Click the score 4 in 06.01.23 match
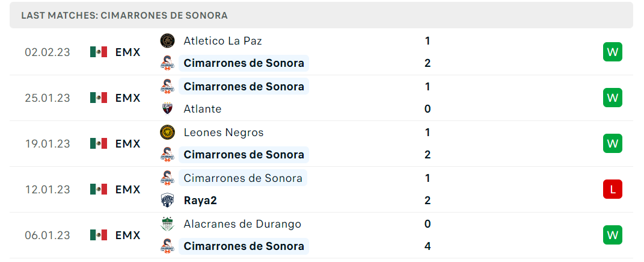This screenshot has width=644, height=262. [x=428, y=246]
